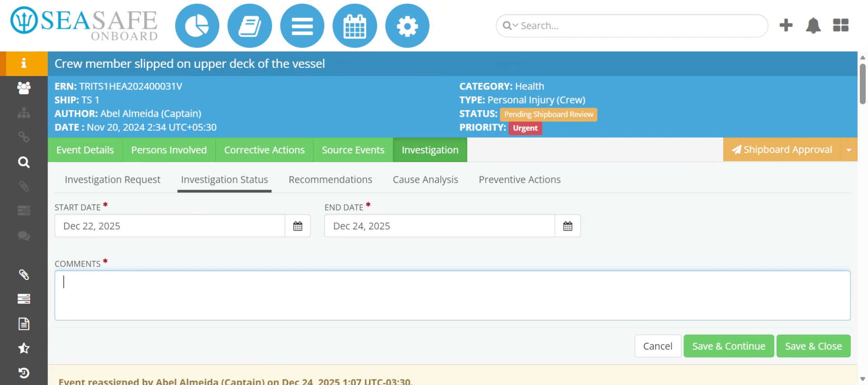The height and width of the screenshot is (385, 868).
Task: Open the pie chart dashboard icon
Action: (197, 26)
